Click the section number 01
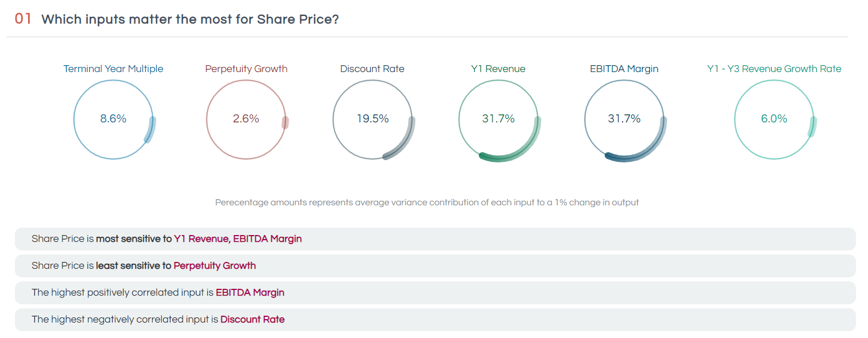Image resolution: width=868 pixels, height=338 pixels. point(23,19)
